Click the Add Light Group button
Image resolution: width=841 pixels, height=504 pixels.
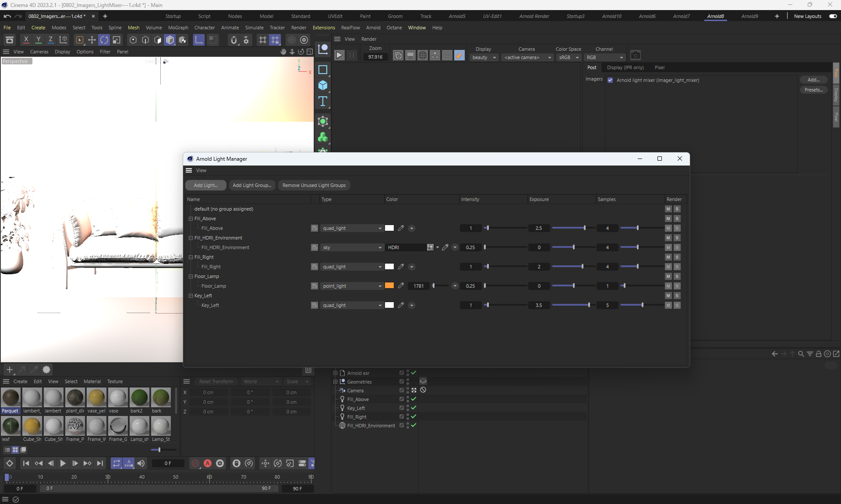(252, 185)
